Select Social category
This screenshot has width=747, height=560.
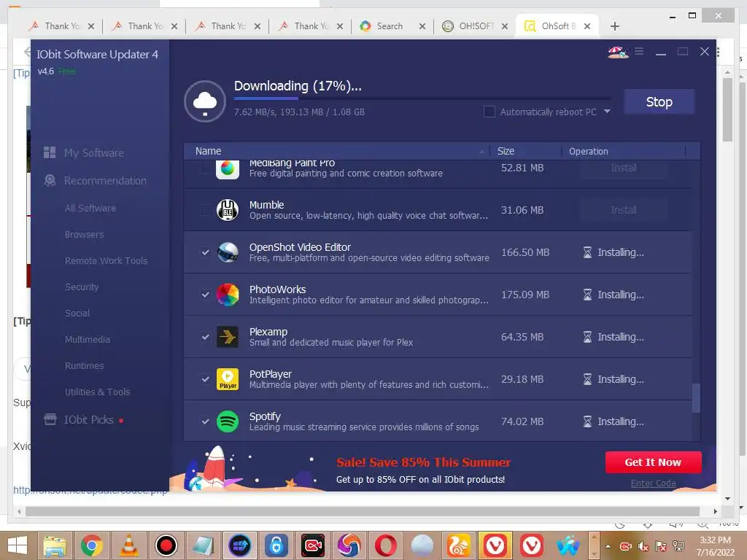click(x=77, y=313)
